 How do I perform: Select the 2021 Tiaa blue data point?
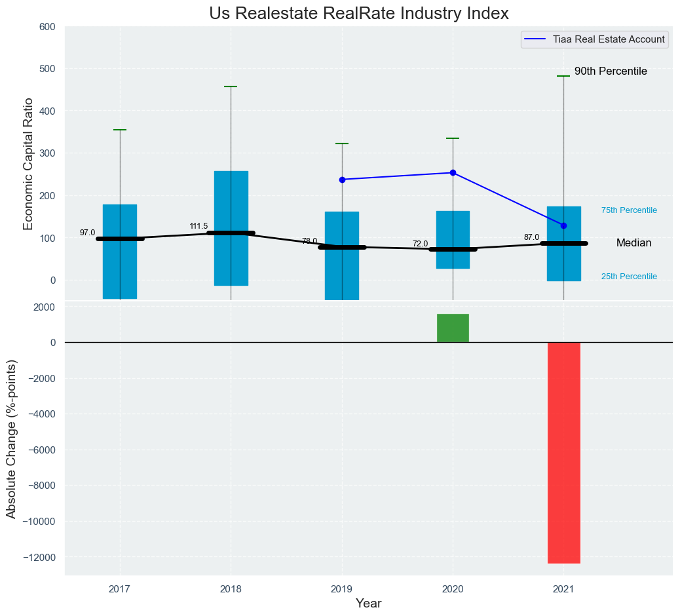563,225
